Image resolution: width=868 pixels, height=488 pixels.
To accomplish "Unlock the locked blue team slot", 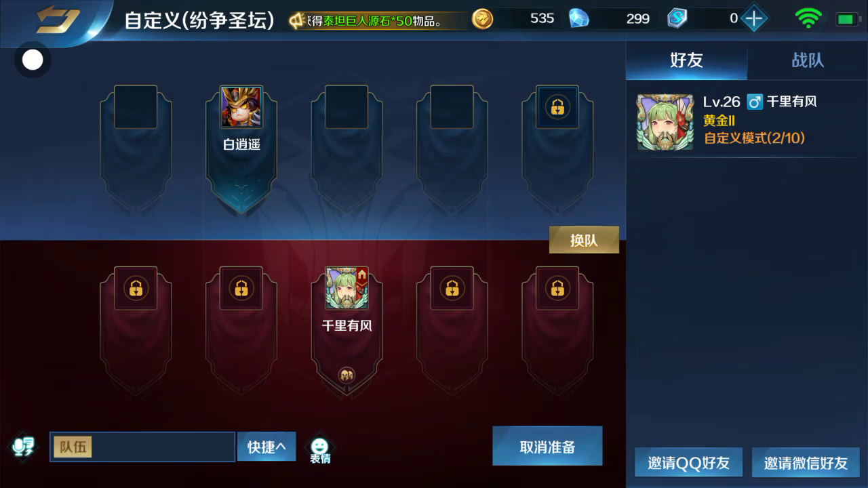I will (x=557, y=107).
